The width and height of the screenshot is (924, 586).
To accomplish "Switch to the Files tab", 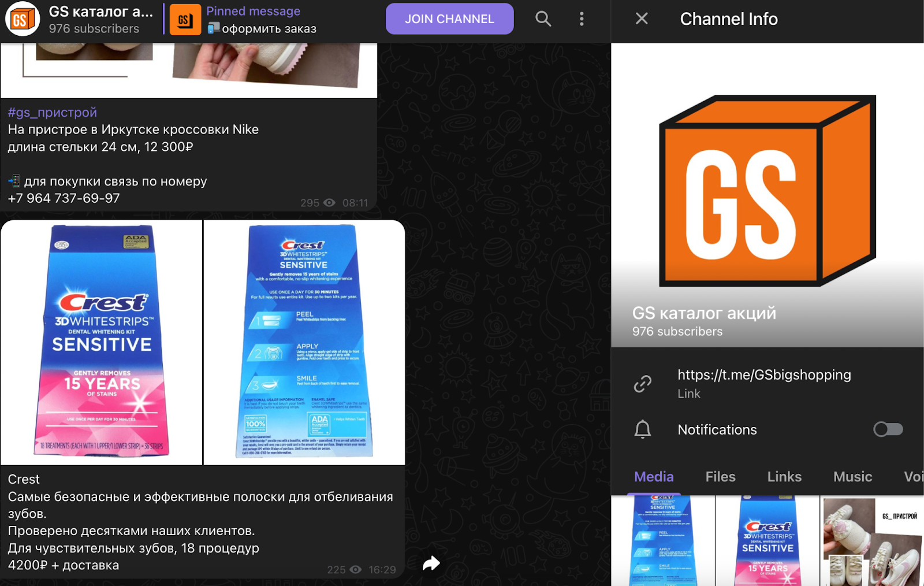I will tap(720, 477).
